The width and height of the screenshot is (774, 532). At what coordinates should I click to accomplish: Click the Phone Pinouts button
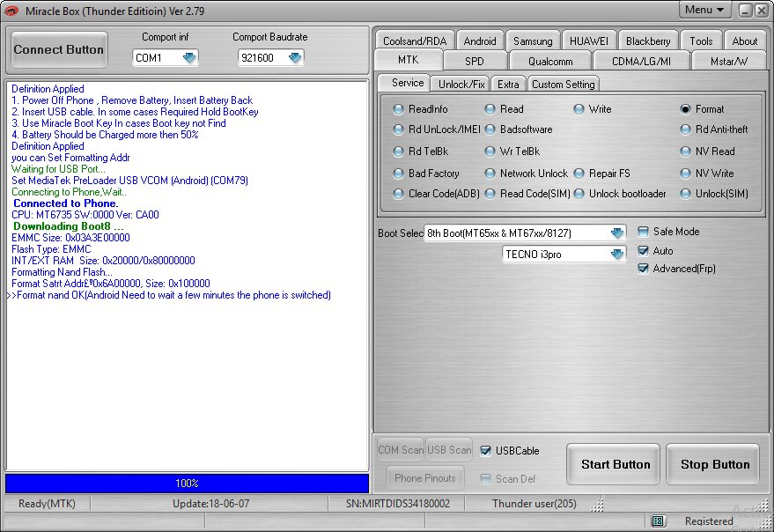tap(425, 478)
